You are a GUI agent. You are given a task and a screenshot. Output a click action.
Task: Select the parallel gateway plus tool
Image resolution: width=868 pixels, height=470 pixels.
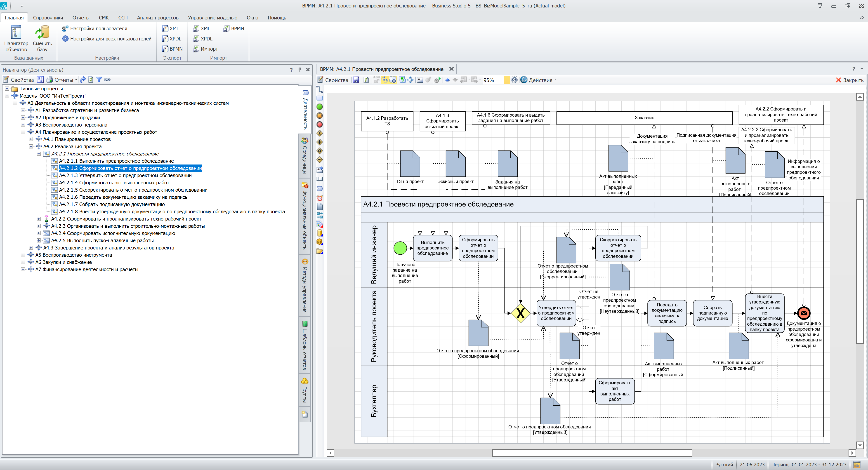[x=320, y=142]
